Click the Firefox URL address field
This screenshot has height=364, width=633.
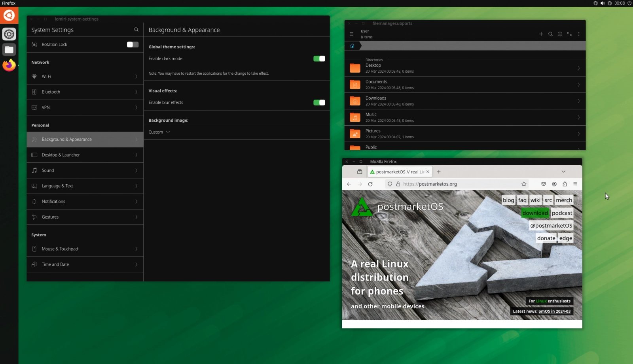(459, 184)
